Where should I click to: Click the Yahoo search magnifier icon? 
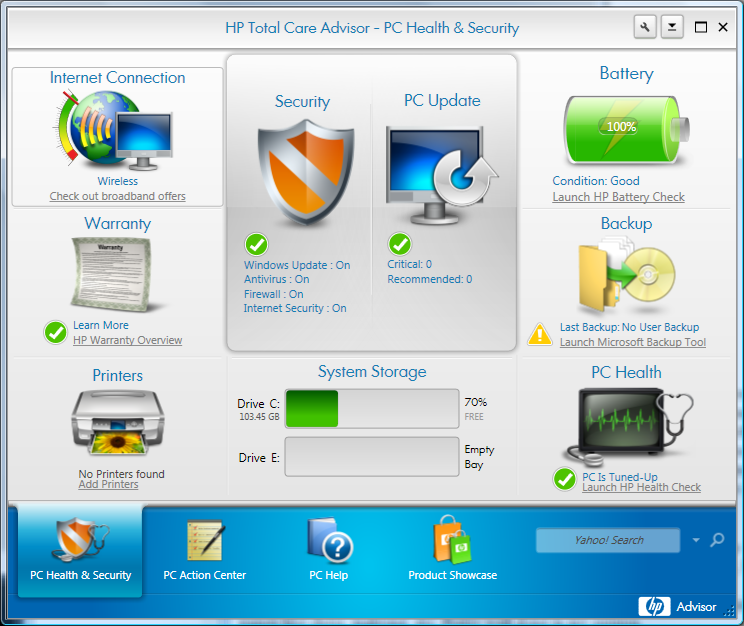click(717, 540)
